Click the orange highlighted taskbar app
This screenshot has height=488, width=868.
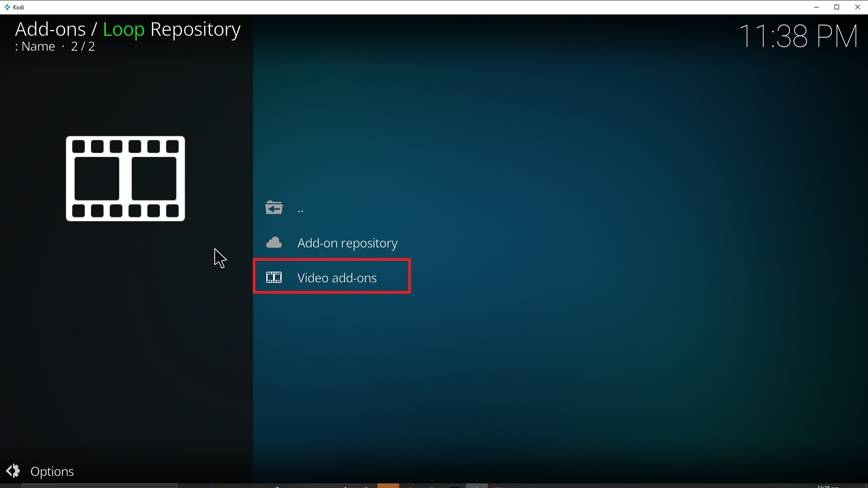388,486
